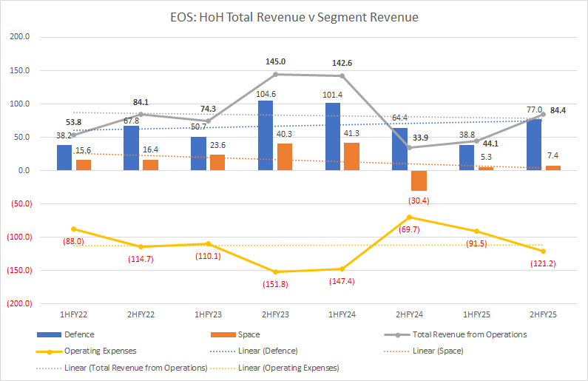Select the 1HFY22 x-axis category label
Screen dimensions: 588x381
(74, 316)
